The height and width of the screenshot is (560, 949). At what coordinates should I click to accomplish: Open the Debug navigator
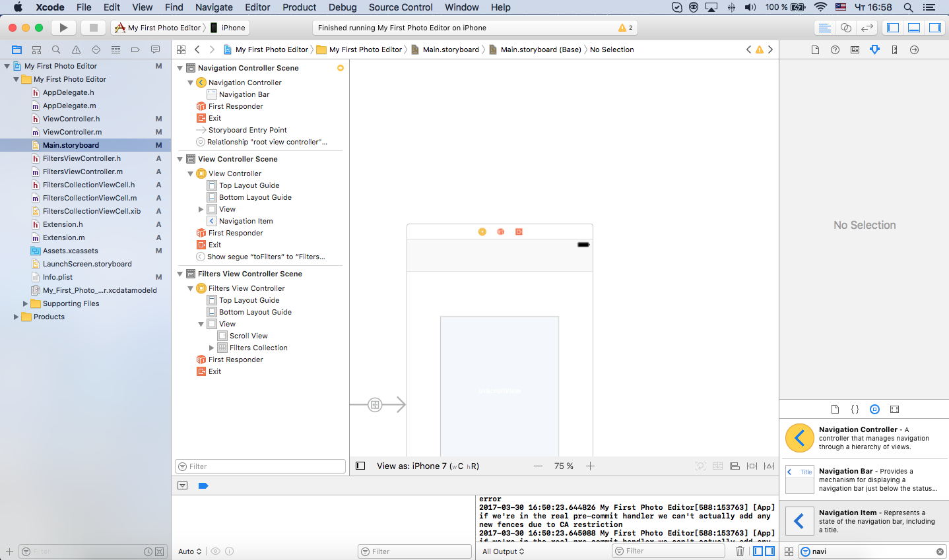(115, 49)
